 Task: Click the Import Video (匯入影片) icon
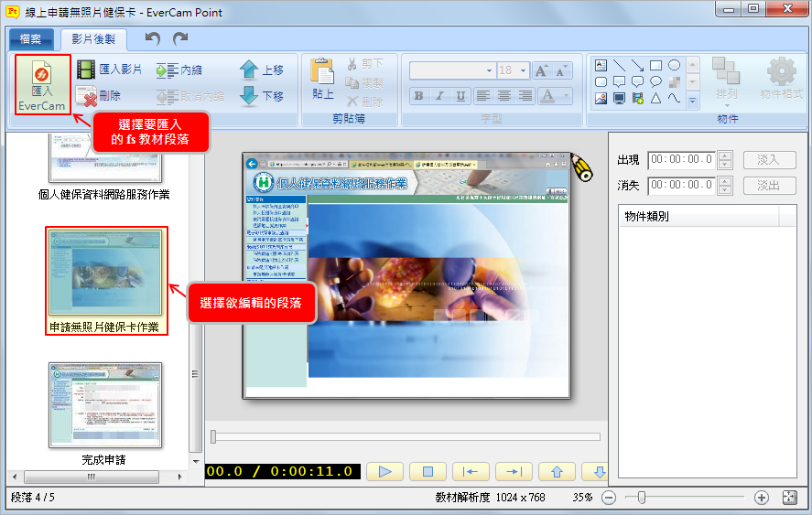86,70
